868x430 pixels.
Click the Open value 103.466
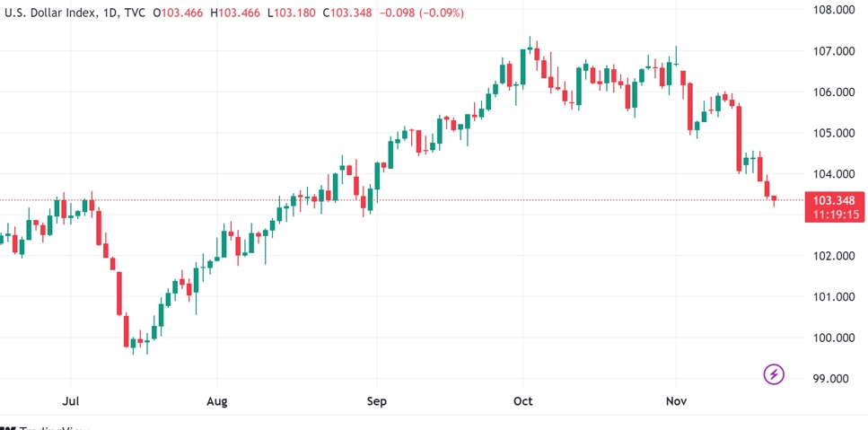[x=182, y=13]
